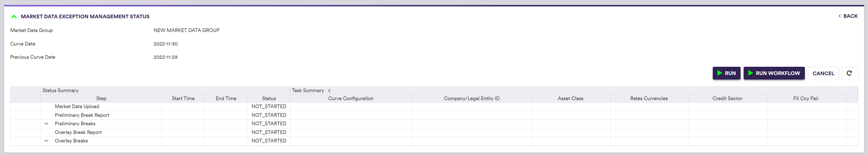Expand the Overlay Breaks row
Image resolution: width=868 pixels, height=155 pixels.
[x=46, y=141]
